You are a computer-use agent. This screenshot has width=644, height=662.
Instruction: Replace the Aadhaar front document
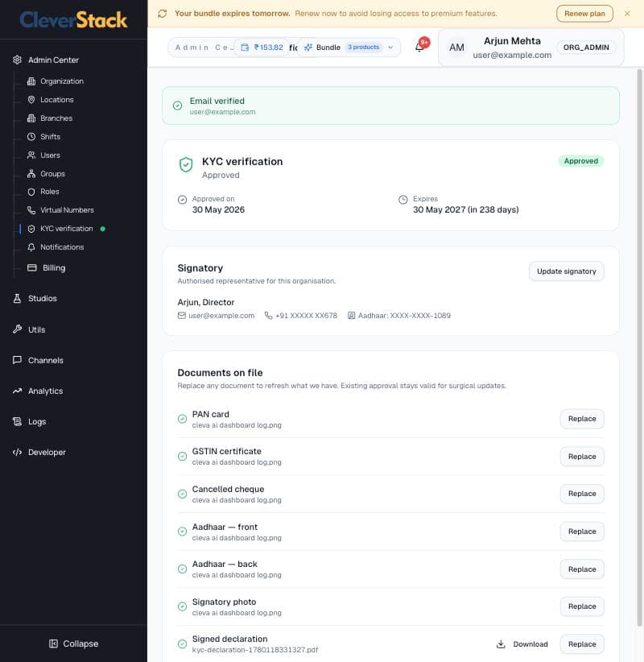[x=582, y=532]
